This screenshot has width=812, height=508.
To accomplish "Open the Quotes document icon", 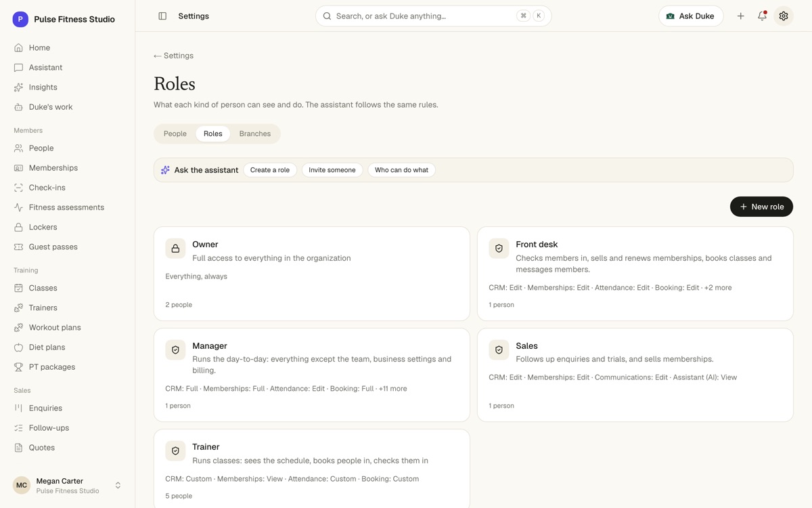I will coord(18,447).
